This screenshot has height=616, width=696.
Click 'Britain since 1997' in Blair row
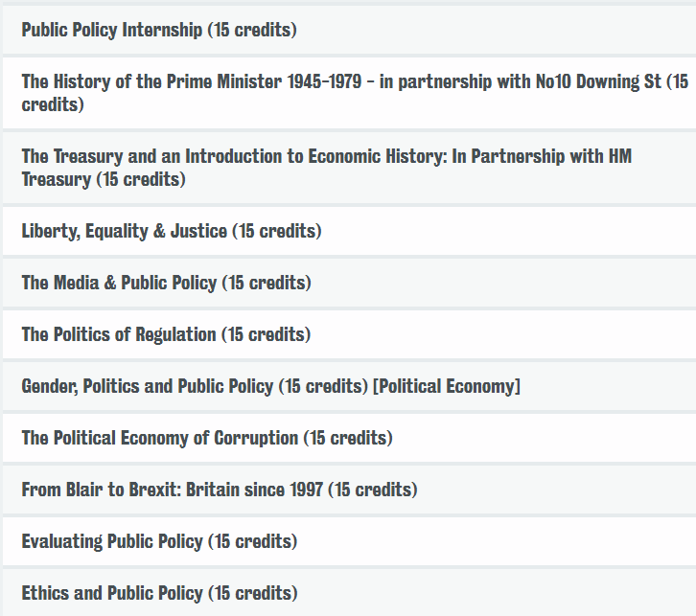pos(254,491)
